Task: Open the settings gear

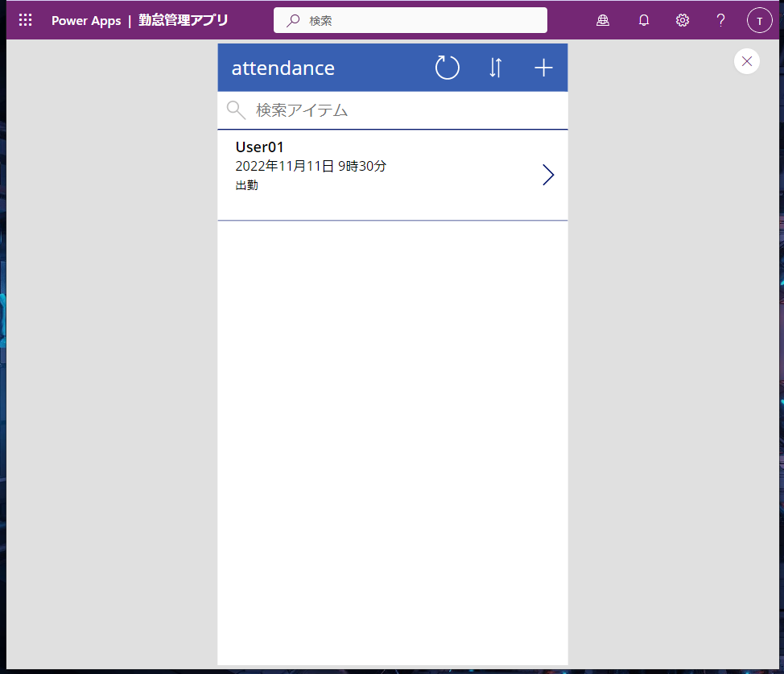Action: point(682,20)
